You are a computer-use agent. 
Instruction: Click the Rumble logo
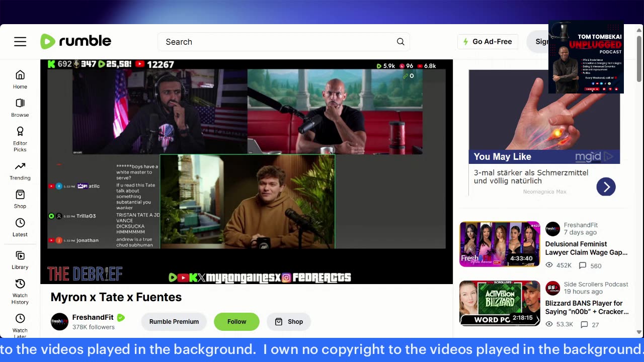[76, 41]
